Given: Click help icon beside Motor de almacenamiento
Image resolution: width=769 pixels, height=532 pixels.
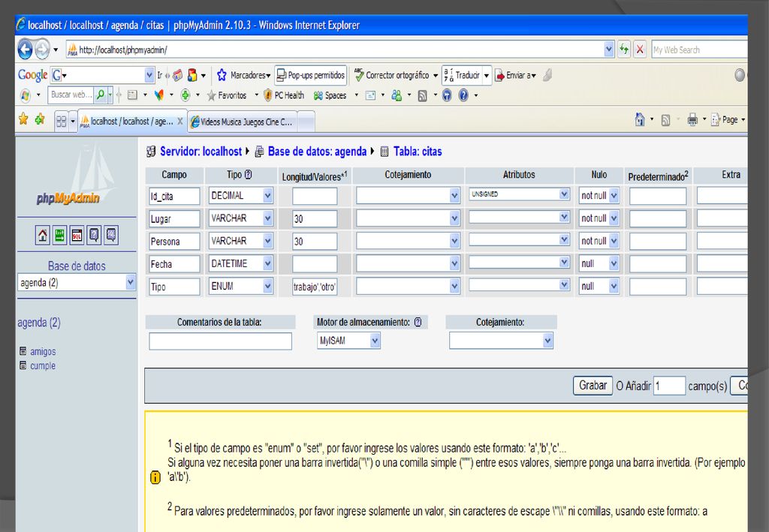Looking at the screenshot, I should pos(418,322).
